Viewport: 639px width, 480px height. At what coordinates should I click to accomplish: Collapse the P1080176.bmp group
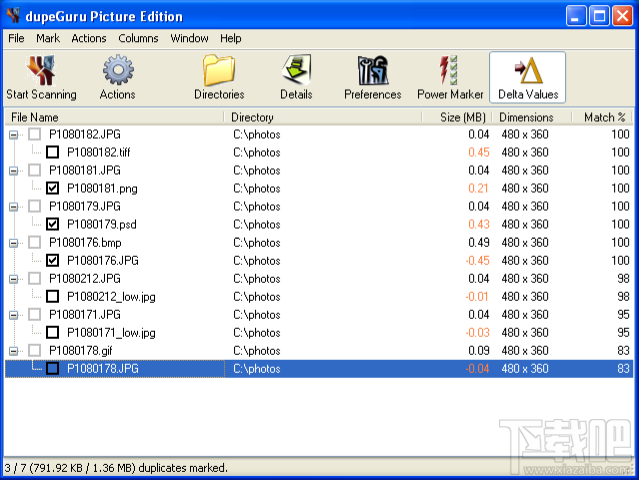(13, 243)
